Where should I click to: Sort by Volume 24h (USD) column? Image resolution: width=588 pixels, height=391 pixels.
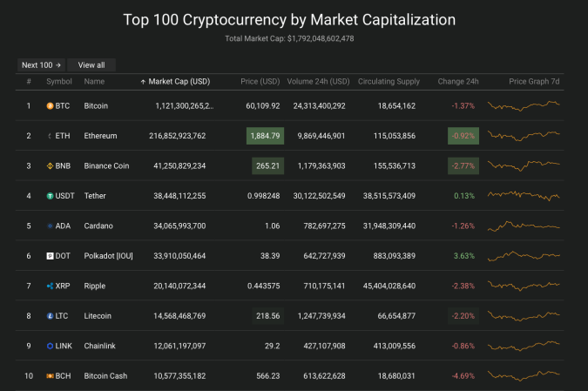(x=318, y=82)
